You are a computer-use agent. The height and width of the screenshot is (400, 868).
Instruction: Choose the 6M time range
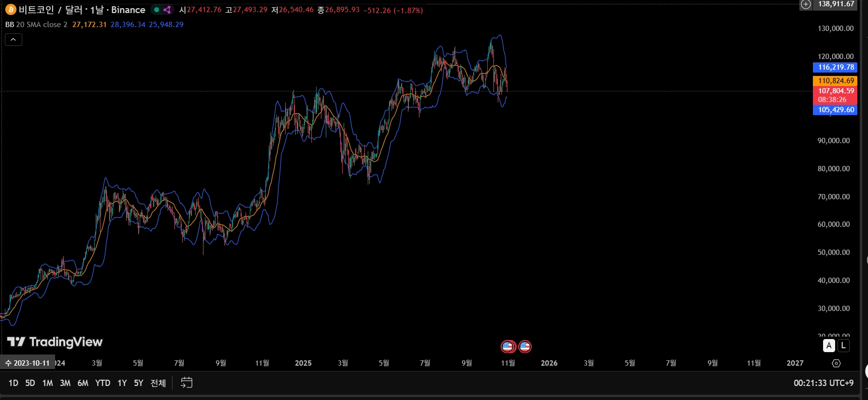(x=83, y=383)
